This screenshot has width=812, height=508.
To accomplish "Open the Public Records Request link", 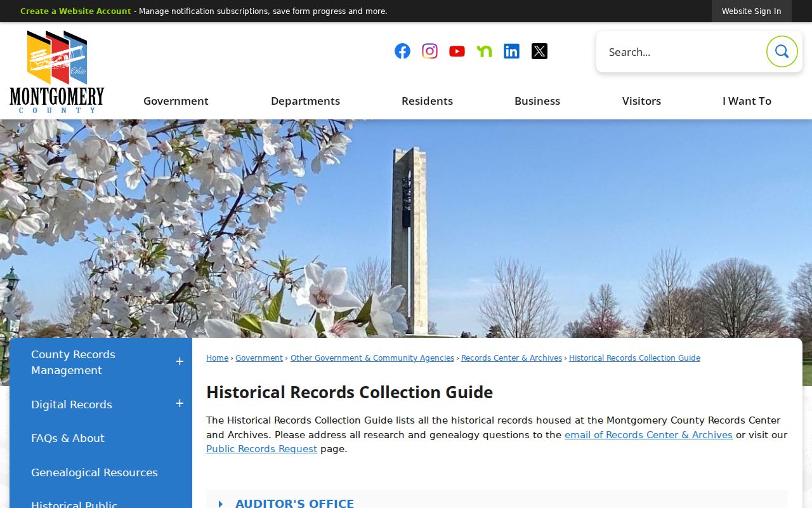I will pyautogui.click(x=261, y=449).
